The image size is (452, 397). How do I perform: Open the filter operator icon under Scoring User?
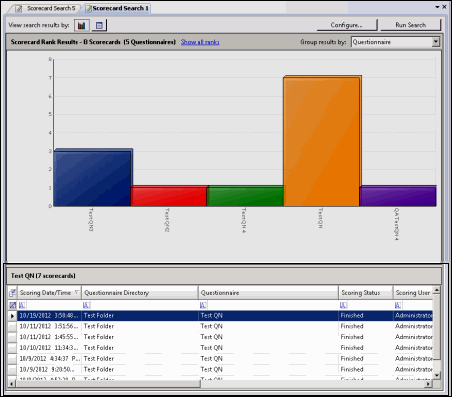coord(398,305)
